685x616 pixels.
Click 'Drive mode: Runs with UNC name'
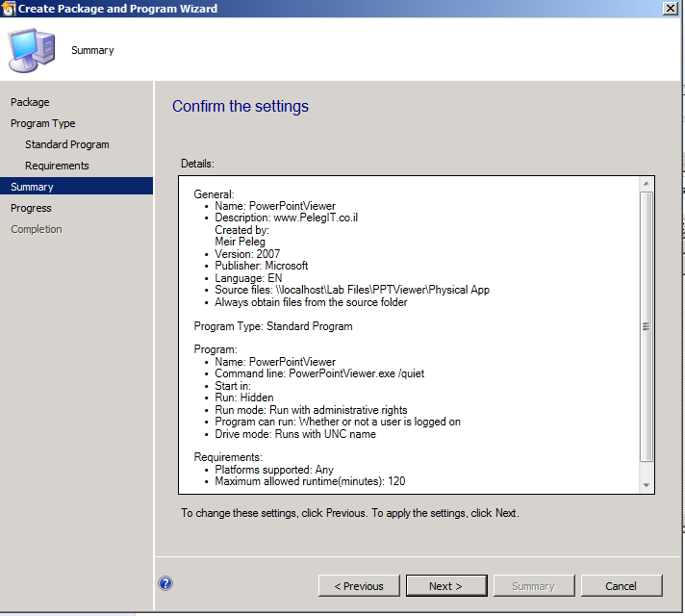[295, 434]
